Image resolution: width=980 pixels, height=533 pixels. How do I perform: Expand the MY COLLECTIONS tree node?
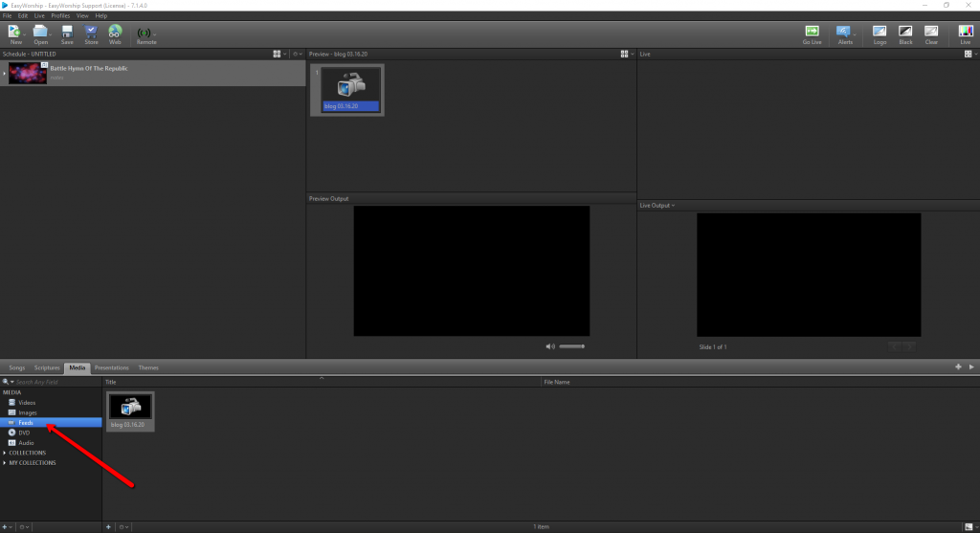(x=5, y=463)
